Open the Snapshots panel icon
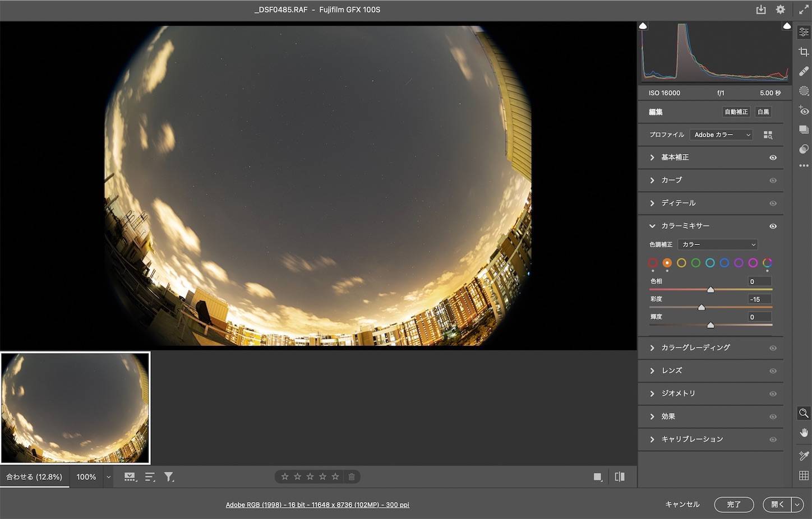812x519 pixels. (x=804, y=129)
